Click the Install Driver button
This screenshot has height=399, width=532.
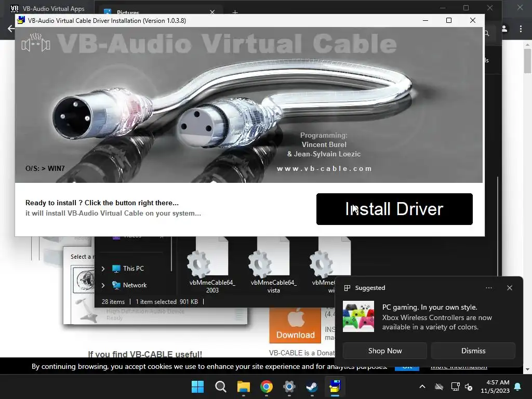[394, 209]
